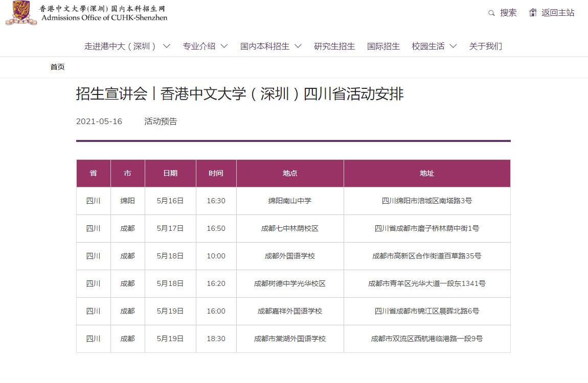Click the 时间 column header
The height and width of the screenshot is (383, 588).
pos(216,173)
